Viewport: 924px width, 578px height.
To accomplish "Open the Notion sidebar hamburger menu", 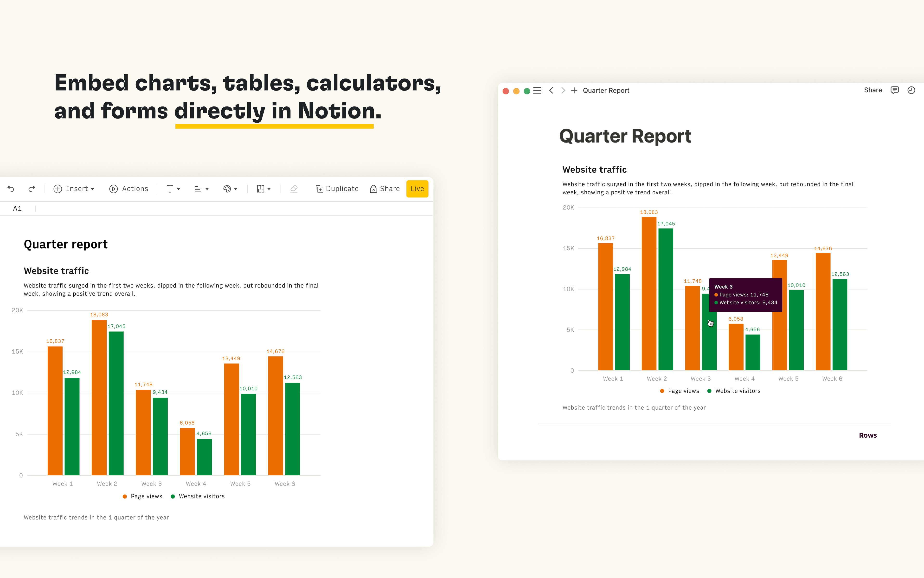I will click(x=537, y=91).
